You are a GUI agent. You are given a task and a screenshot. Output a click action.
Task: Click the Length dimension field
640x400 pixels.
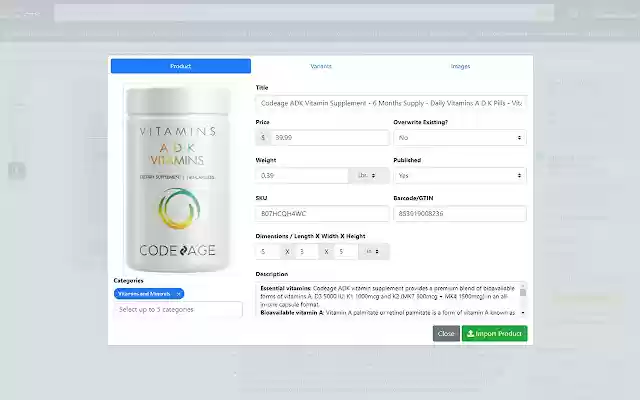[267, 251]
